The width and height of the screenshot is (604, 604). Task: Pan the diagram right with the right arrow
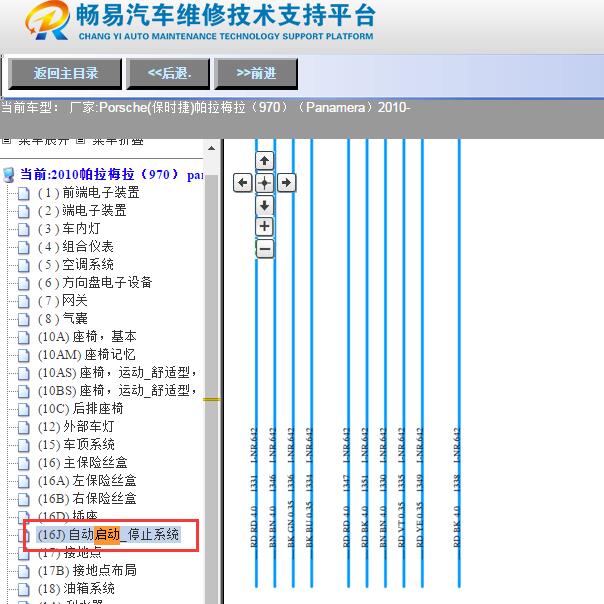(x=287, y=183)
